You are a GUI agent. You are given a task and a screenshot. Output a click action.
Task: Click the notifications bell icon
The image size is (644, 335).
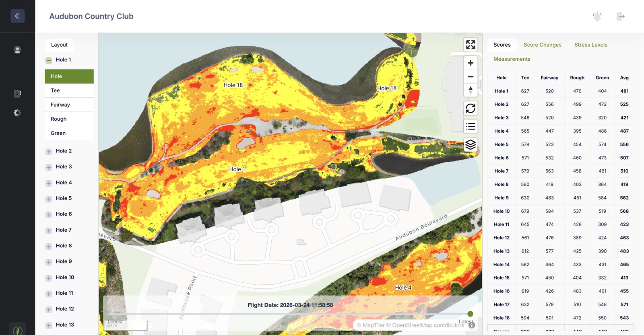(x=597, y=16)
